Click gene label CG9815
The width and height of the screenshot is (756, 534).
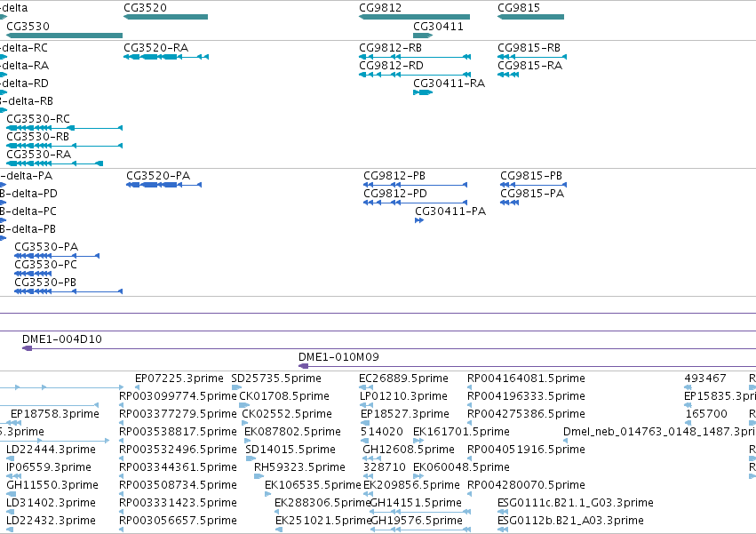[519, 8]
